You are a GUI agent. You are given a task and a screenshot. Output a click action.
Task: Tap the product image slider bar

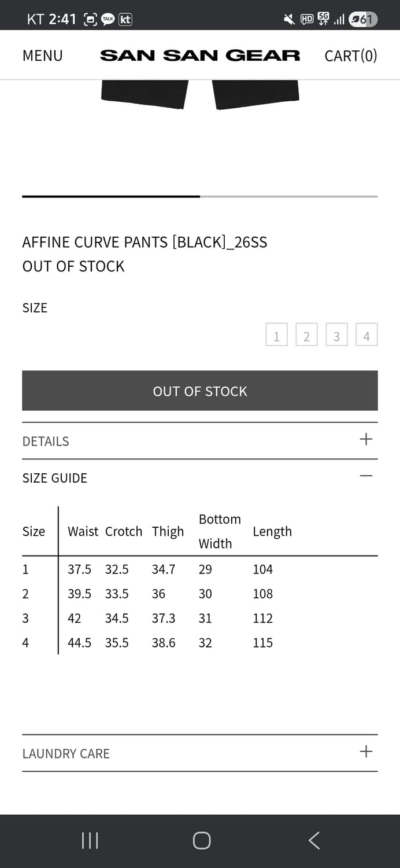pos(200,197)
